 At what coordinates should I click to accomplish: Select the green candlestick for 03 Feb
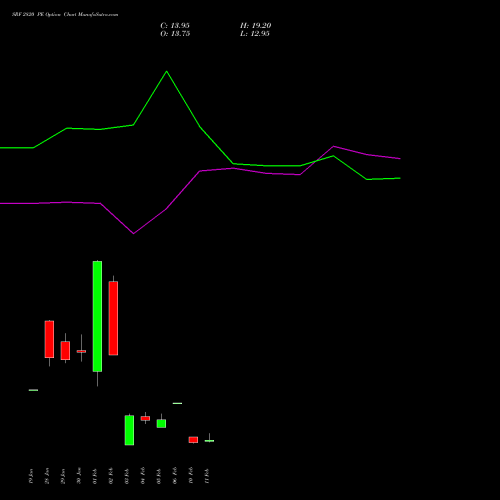pyautogui.click(x=129, y=430)
